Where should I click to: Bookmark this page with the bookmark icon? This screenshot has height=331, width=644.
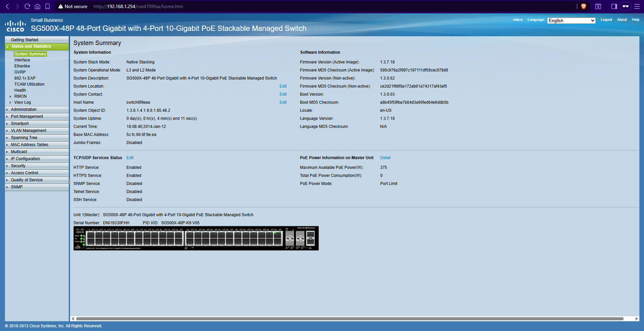(x=48, y=7)
